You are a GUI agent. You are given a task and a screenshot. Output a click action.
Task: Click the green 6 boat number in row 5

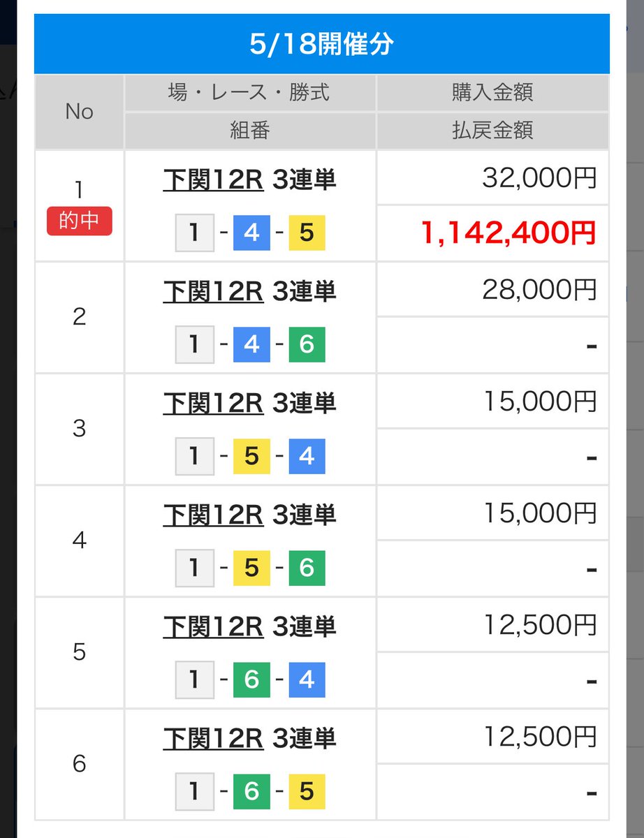tap(251, 679)
